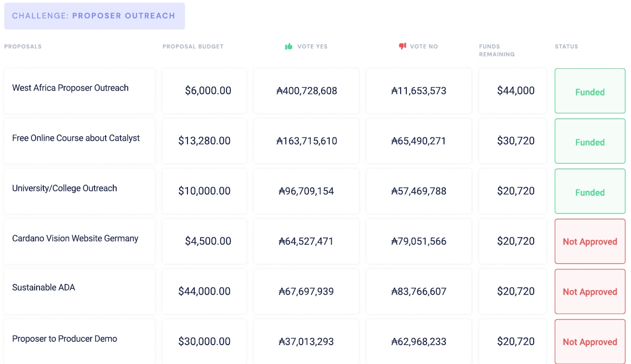This screenshot has width=631, height=364.
Task: Click the red thumbs-down Vote No icon
Action: [403, 46]
